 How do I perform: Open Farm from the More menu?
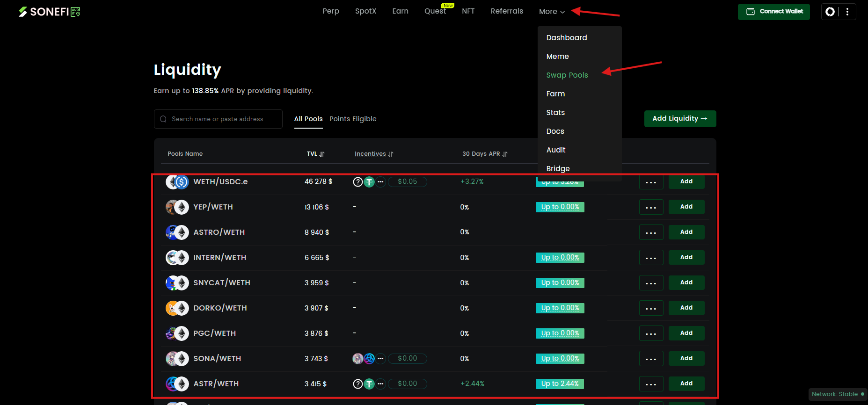[x=555, y=94]
